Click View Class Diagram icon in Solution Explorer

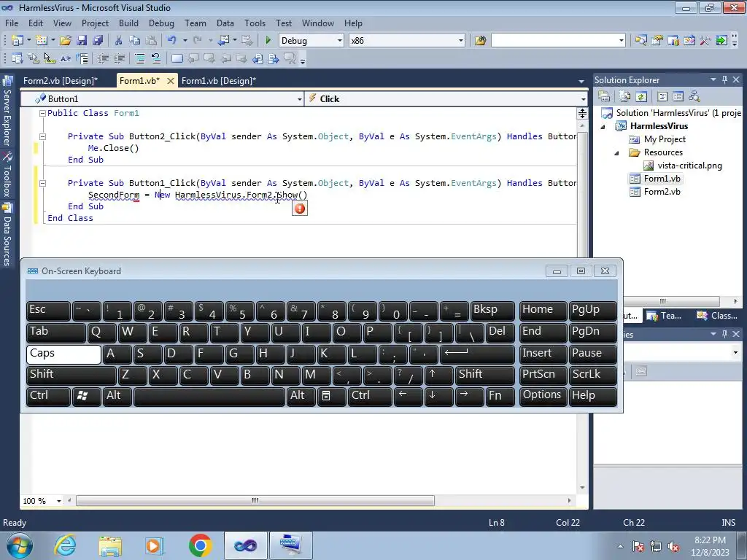pos(694,97)
